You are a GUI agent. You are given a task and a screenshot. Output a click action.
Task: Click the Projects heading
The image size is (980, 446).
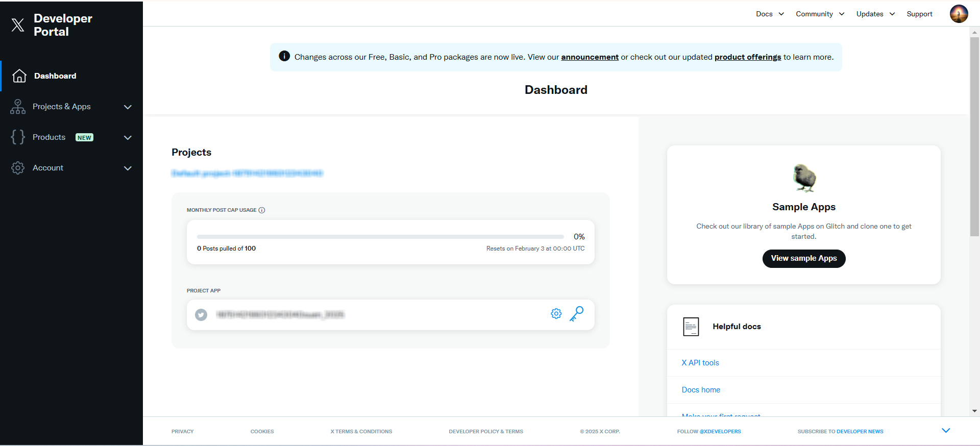pos(191,152)
